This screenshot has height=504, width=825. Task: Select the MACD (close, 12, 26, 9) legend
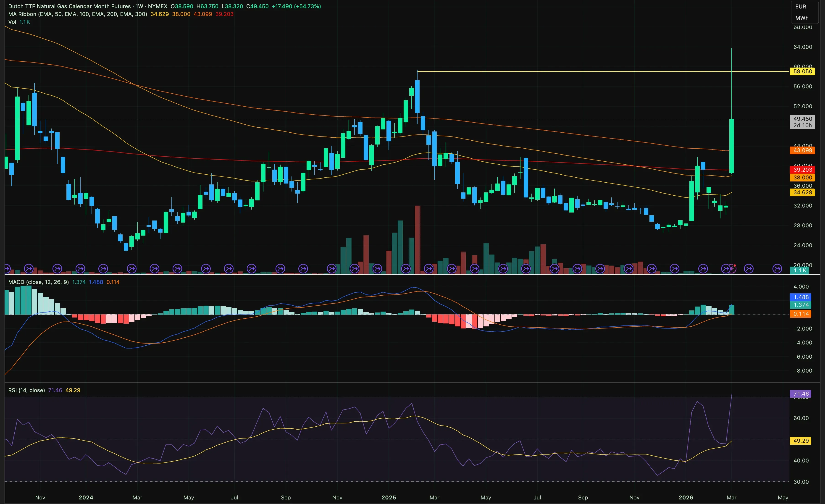click(x=39, y=282)
